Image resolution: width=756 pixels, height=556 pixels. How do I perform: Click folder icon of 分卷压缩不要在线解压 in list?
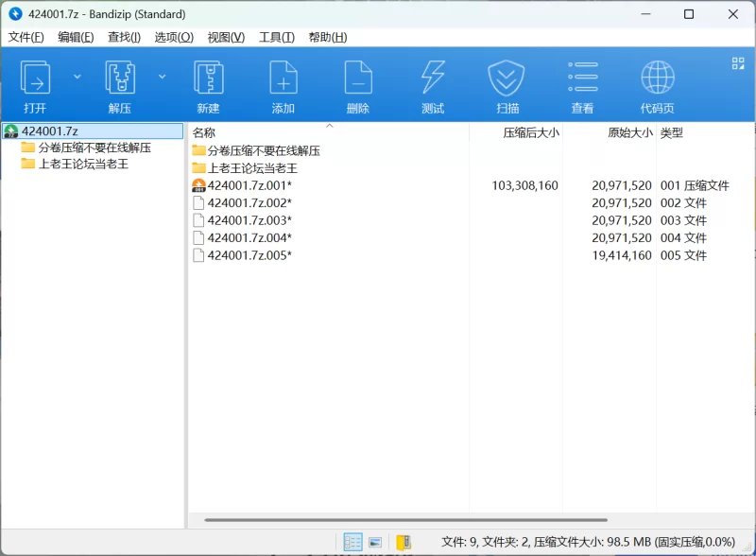pos(198,150)
